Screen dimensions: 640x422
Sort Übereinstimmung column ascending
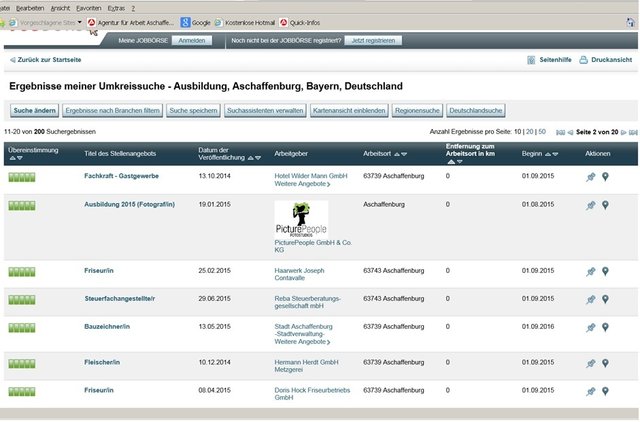coord(12,158)
